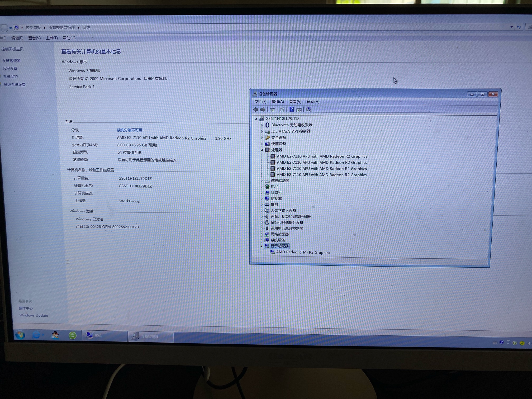Select 系统设备 tree item
Viewport: 532px width, 399px height.
(x=278, y=240)
